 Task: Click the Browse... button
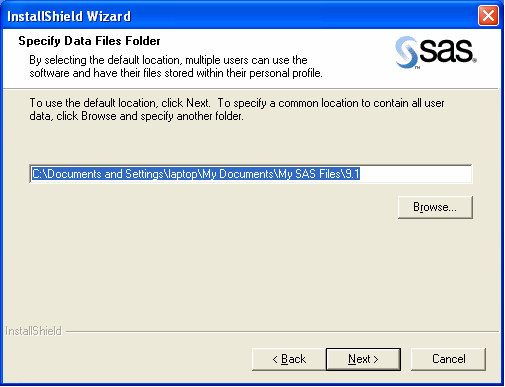pos(435,207)
